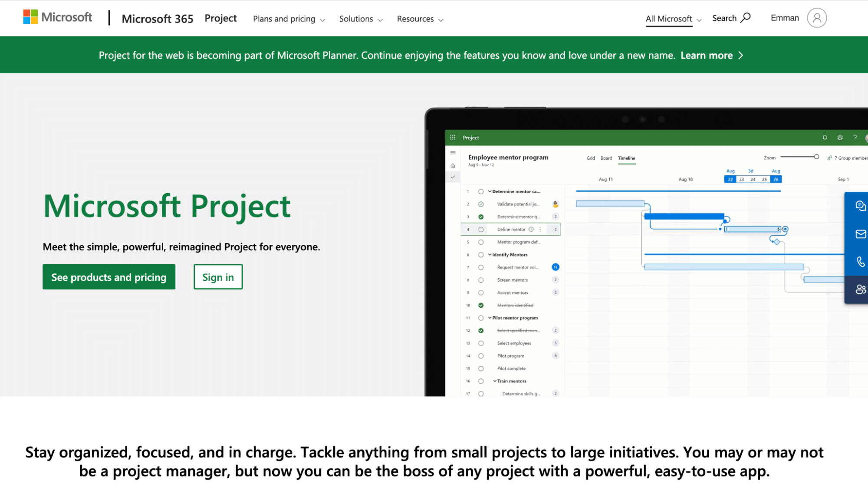Viewport: 868px width, 490px height.
Task: Click the Learn more banner link
Action: pos(711,56)
